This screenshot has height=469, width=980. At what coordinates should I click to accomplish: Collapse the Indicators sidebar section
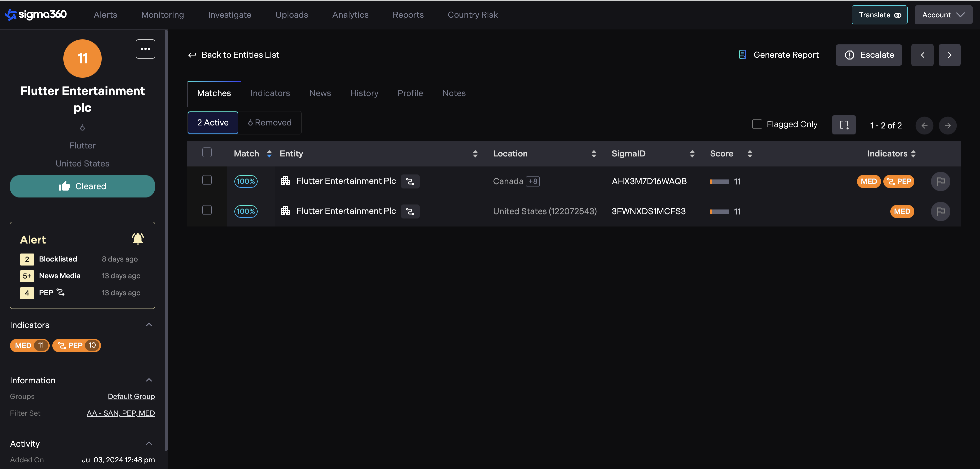tap(149, 325)
